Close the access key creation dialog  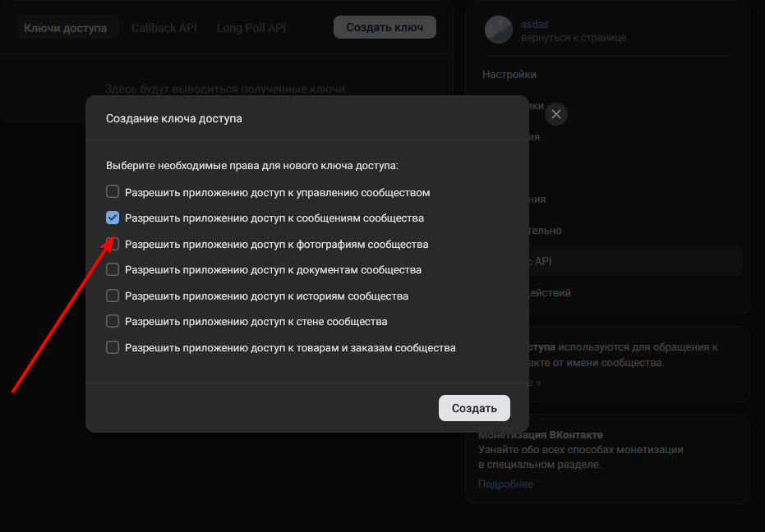click(x=556, y=114)
